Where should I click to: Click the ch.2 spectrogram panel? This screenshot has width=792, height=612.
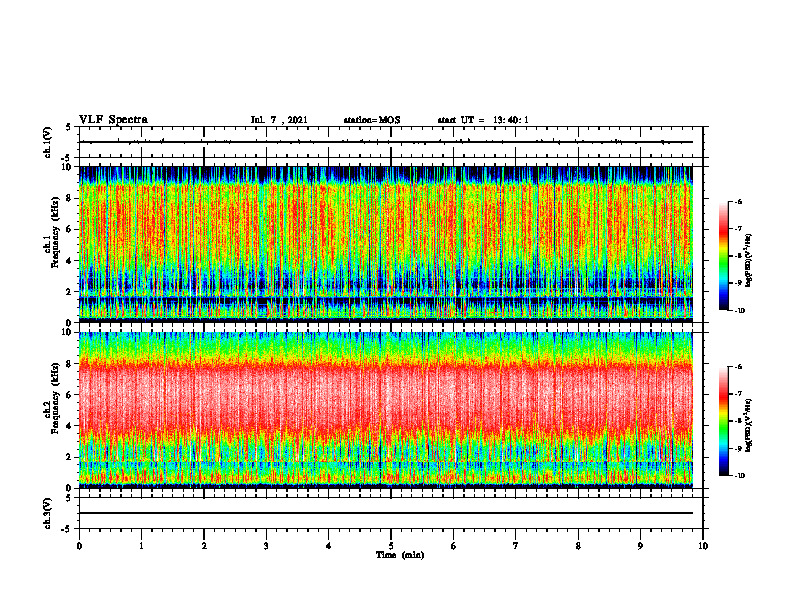pyautogui.click(x=386, y=410)
